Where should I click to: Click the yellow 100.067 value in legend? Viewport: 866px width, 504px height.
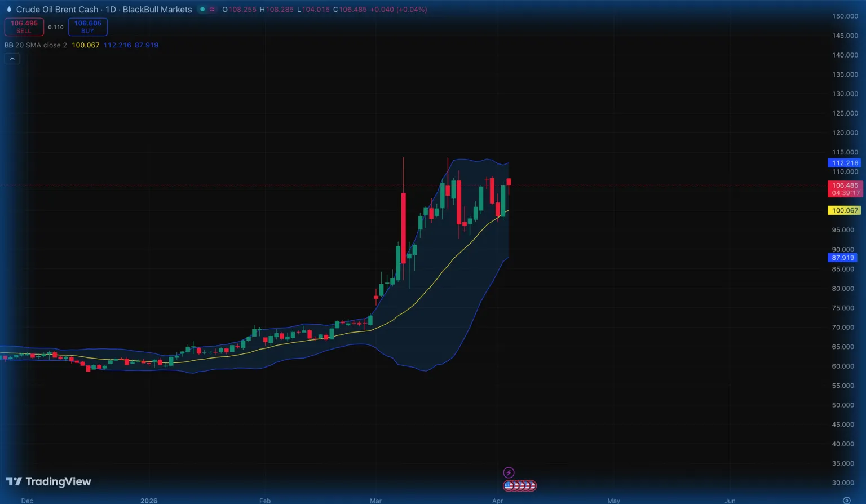click(86, 45)
